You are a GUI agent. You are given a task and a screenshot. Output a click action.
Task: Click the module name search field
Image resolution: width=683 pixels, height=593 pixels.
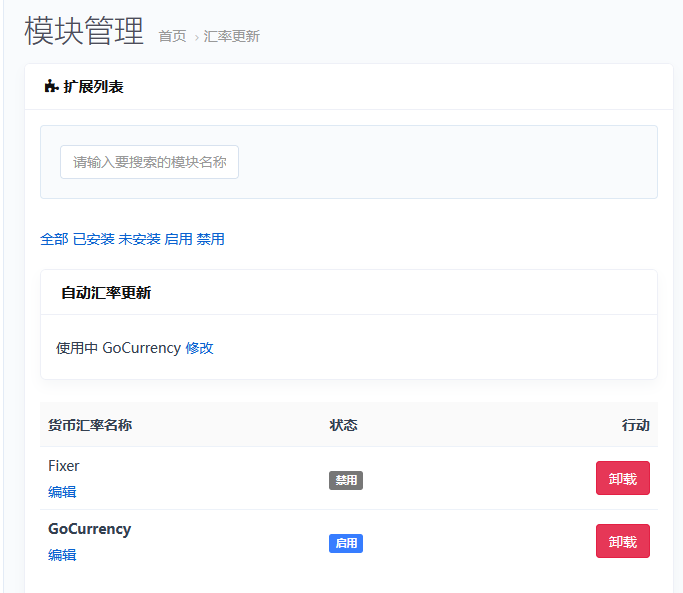click(149, 162)
